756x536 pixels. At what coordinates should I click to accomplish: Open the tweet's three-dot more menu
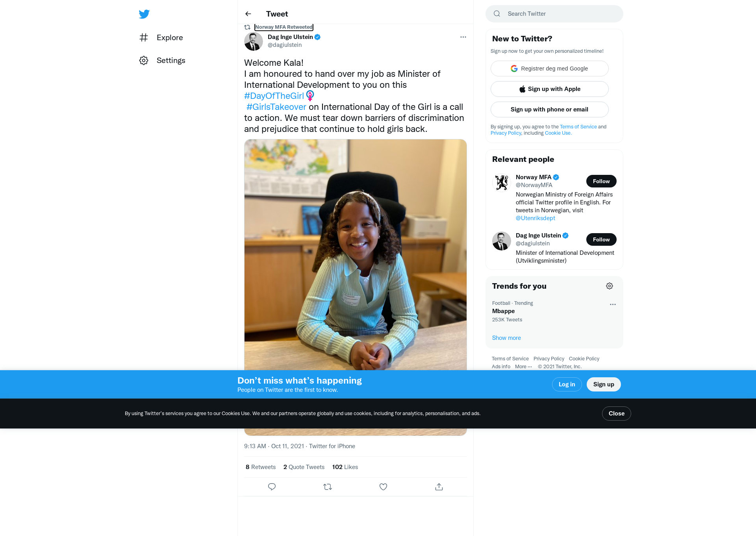pyautogui.click(x=463, y=37)
